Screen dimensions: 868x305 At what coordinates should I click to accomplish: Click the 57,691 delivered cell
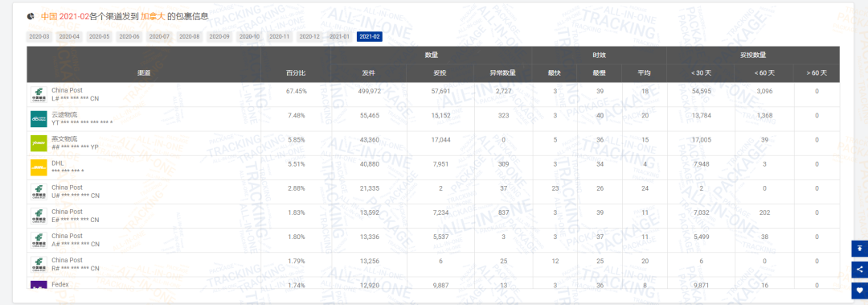coord(440,90)
